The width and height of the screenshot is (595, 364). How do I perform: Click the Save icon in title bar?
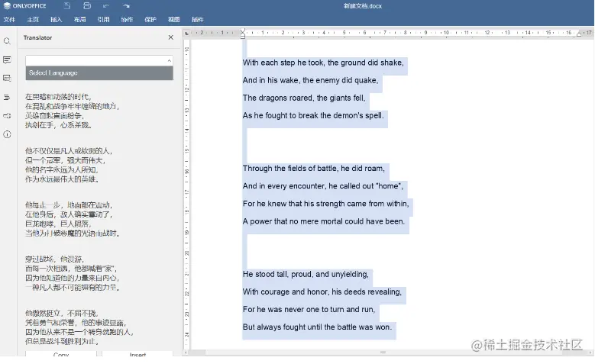pos(67,5)
